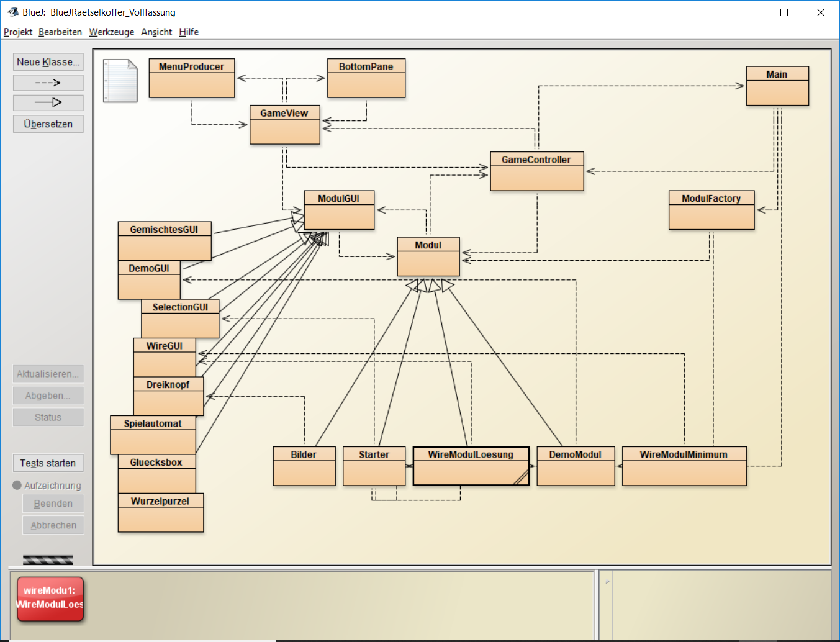Open the Werkzeuge menu

(x=111, y=32)
